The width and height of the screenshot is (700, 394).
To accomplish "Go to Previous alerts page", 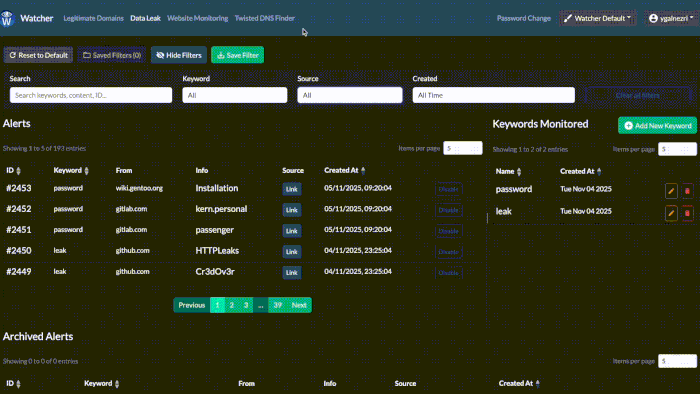I will [192, 305].
